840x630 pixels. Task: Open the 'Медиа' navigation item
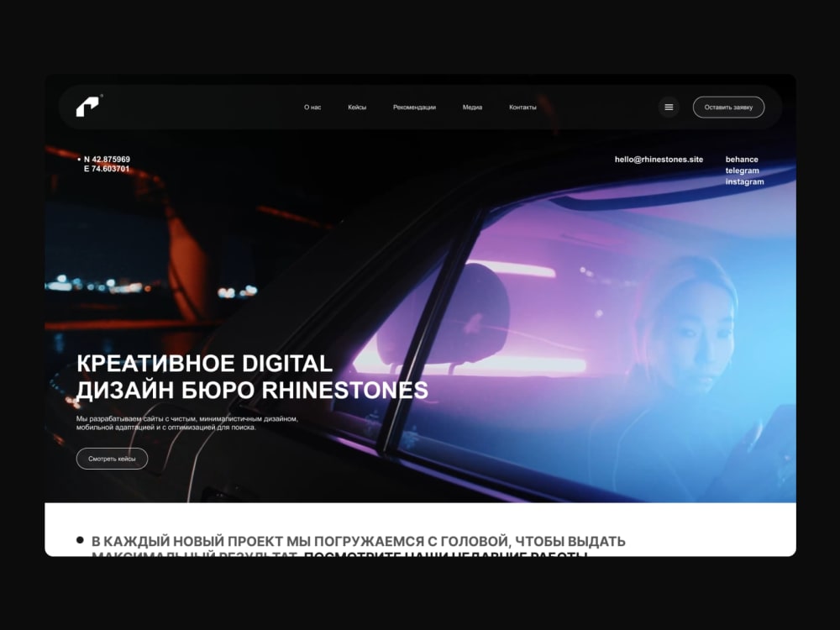[x=472, y=108]
